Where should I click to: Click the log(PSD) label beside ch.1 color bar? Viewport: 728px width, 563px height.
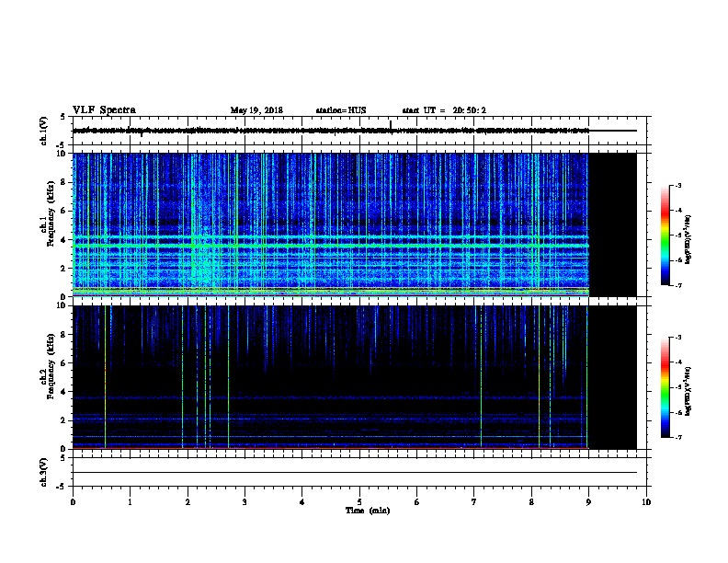[x=688, y=239]
